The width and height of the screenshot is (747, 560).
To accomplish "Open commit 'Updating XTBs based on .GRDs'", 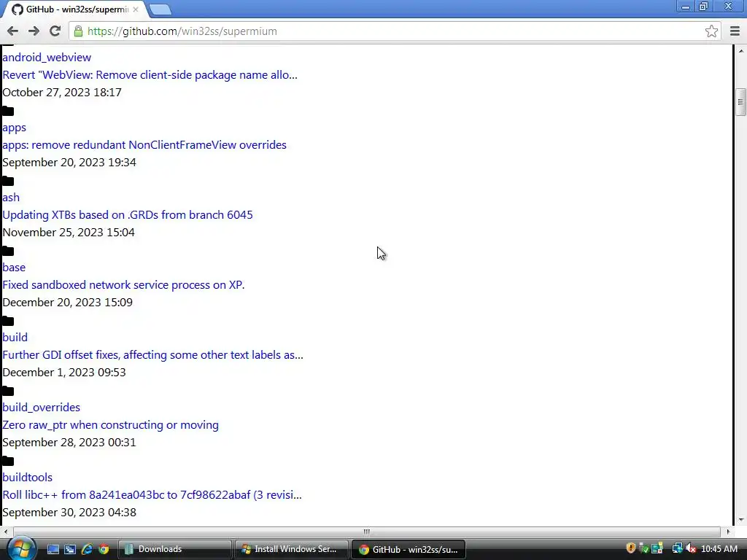I will pos(128,215).
